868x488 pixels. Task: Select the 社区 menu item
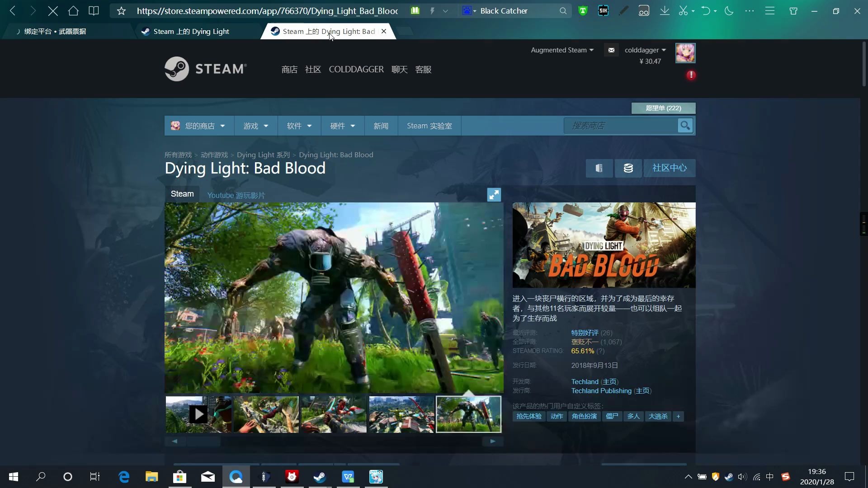coord(313,70)
